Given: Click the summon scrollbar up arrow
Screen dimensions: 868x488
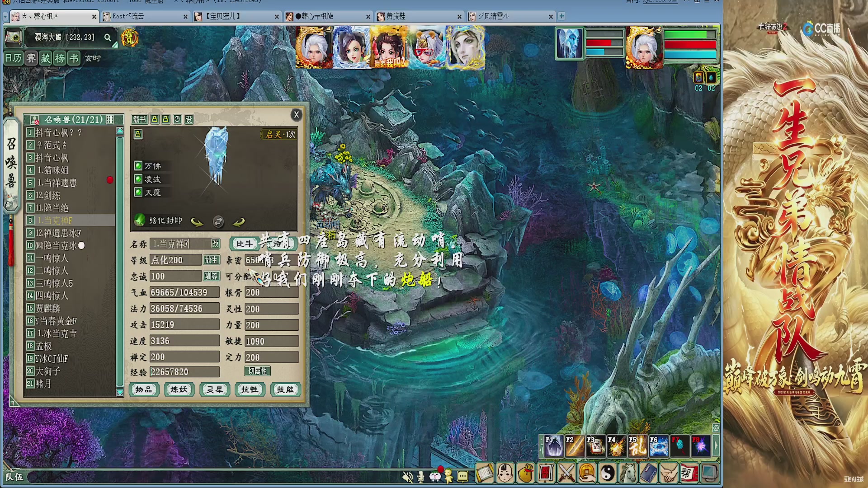Looking at the screenshot, I should tap(120, 131).
